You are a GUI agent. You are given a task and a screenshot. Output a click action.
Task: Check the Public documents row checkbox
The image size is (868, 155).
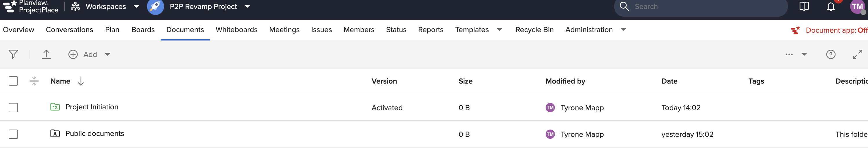(x=13, y=134)
